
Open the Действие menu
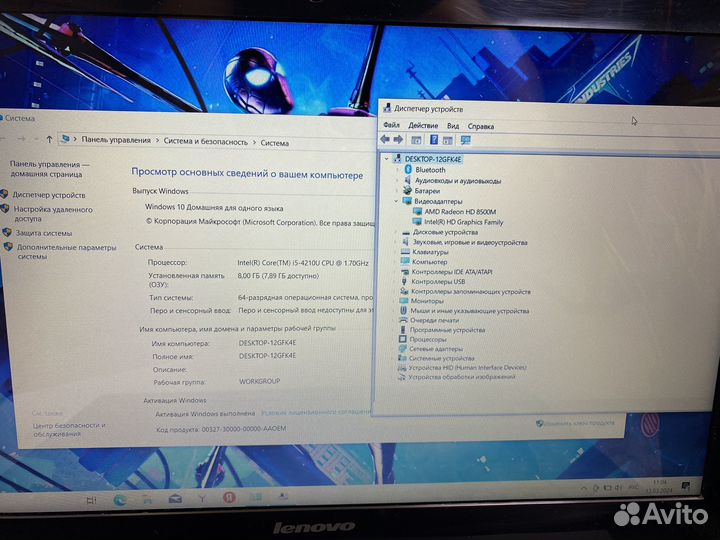423,125
